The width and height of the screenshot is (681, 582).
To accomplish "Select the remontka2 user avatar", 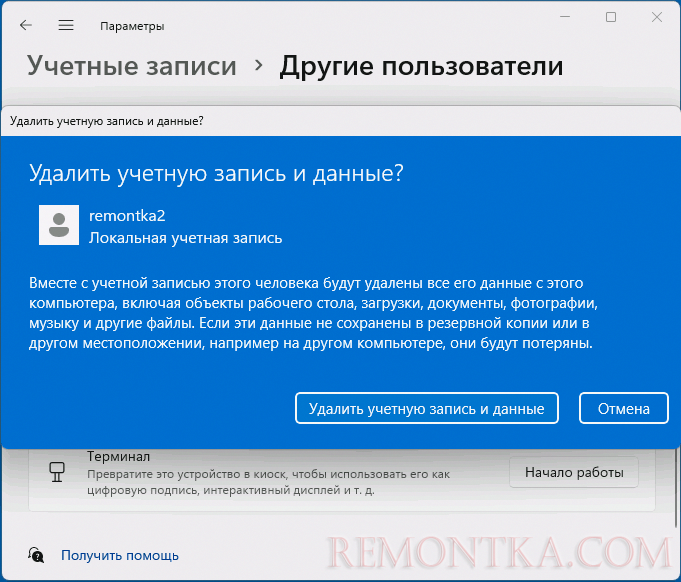I will pos(59,225).
